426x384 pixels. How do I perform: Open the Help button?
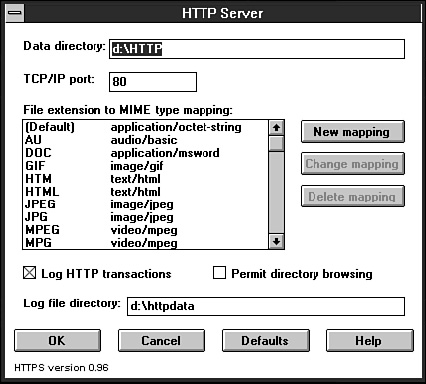tap(370, 341)
